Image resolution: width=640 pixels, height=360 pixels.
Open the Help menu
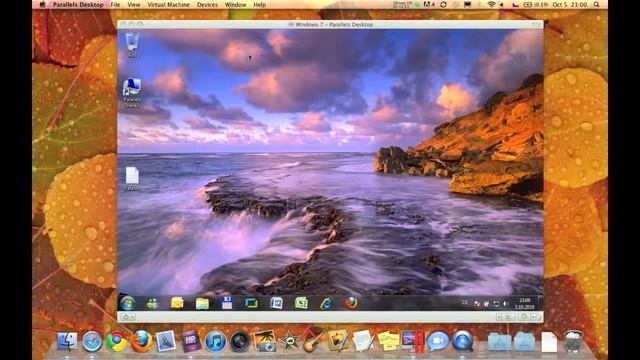260,4
